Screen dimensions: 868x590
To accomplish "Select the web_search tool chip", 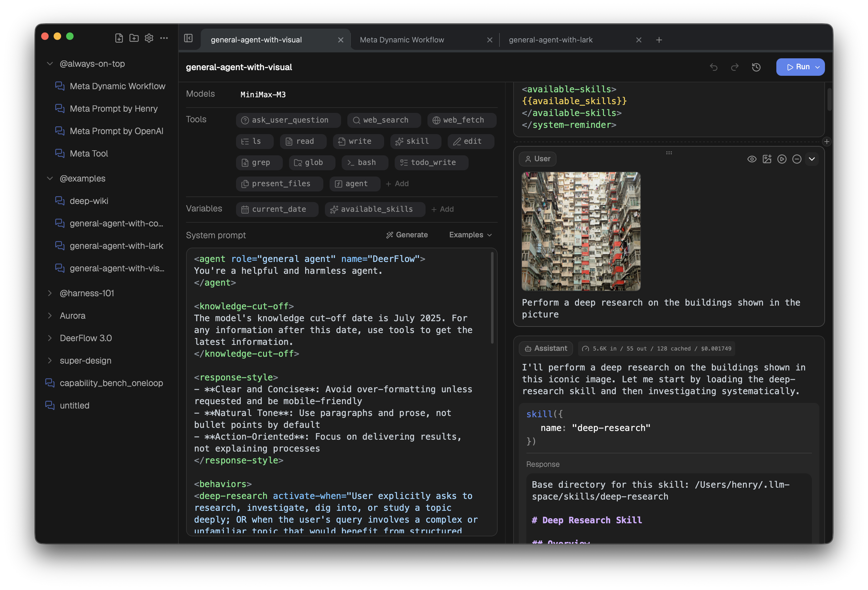I will click(384, 120).
